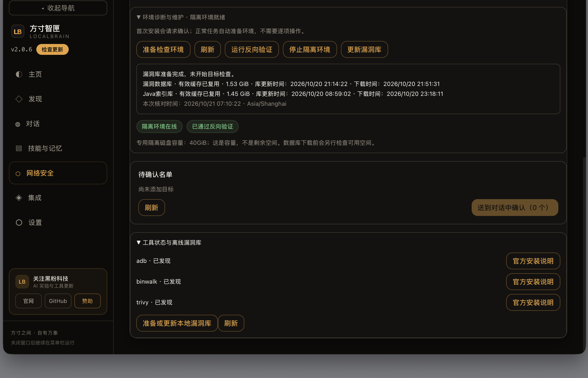Go to 发现 in the sidebar
Viewport: 588px width, 378px height.
point(58,99)
